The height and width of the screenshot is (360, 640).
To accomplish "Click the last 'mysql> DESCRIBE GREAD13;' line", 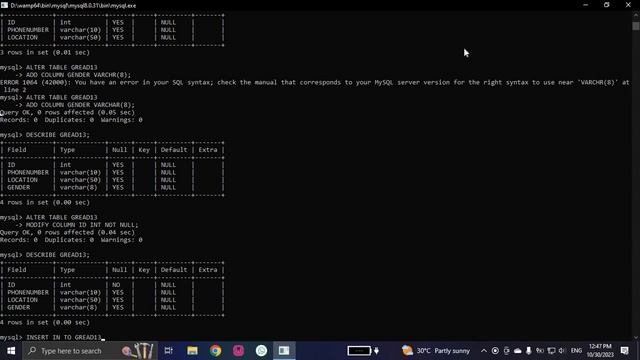I will 45,255.
